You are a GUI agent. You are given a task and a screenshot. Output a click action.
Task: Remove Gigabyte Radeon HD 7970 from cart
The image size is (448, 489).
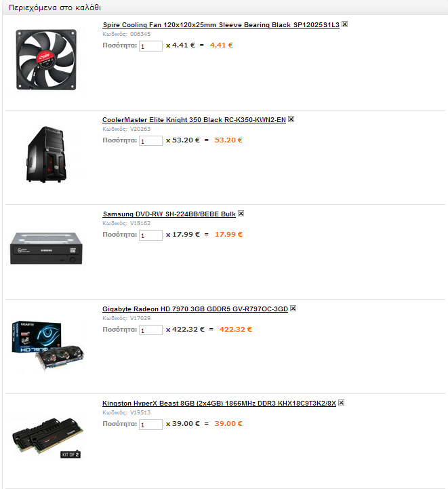293,309
